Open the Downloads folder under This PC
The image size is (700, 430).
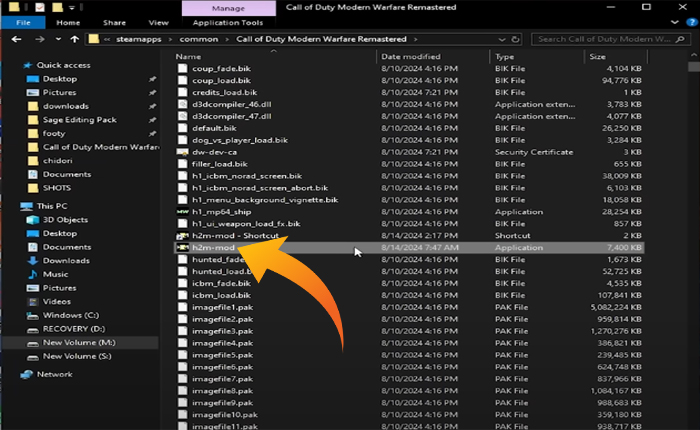coord(66,261)
